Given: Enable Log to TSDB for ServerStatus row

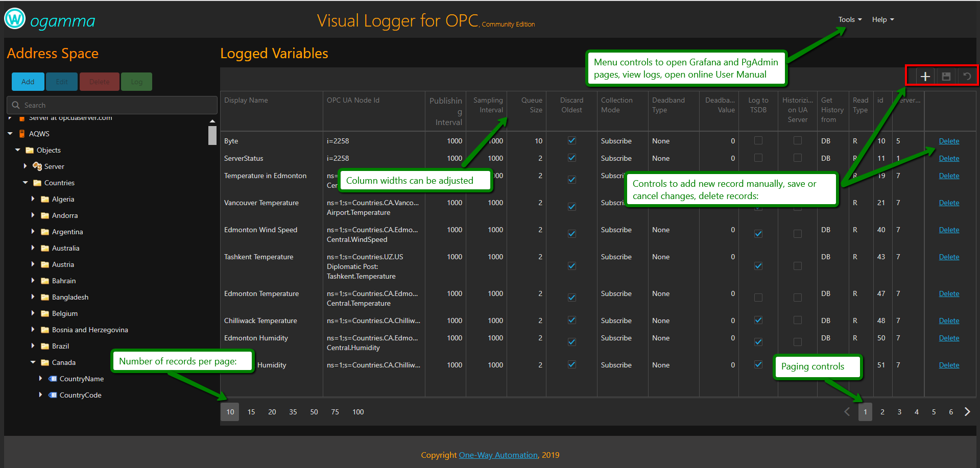Looking at the screenshot, I should tap(758, 158).
